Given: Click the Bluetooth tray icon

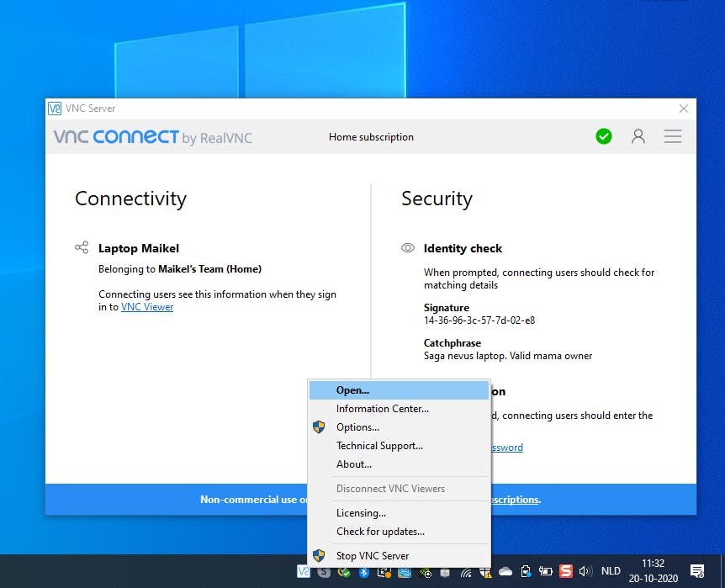Looking at the screenshot, I should coord(364,572).
